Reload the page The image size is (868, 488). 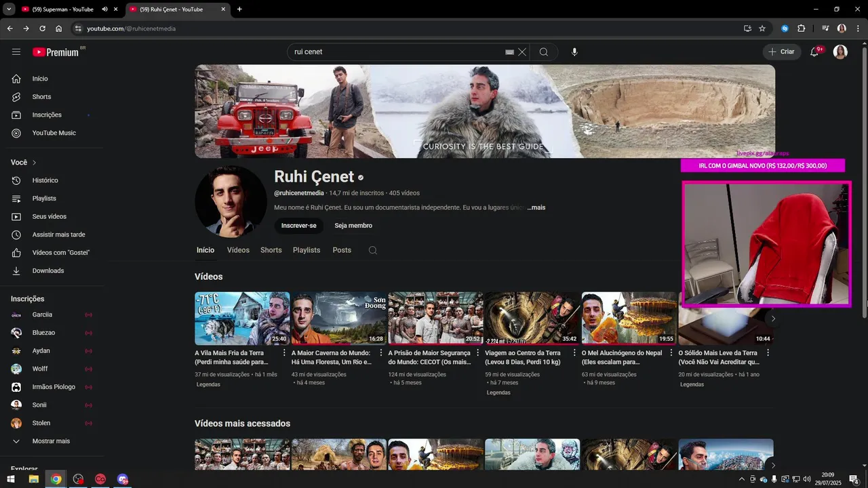point(42,28)
